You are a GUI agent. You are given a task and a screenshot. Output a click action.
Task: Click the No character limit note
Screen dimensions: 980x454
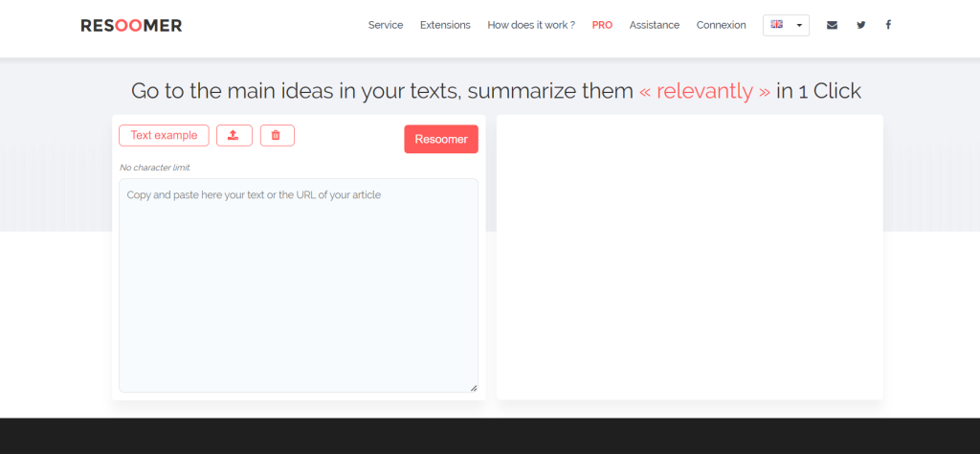point(155,168)
